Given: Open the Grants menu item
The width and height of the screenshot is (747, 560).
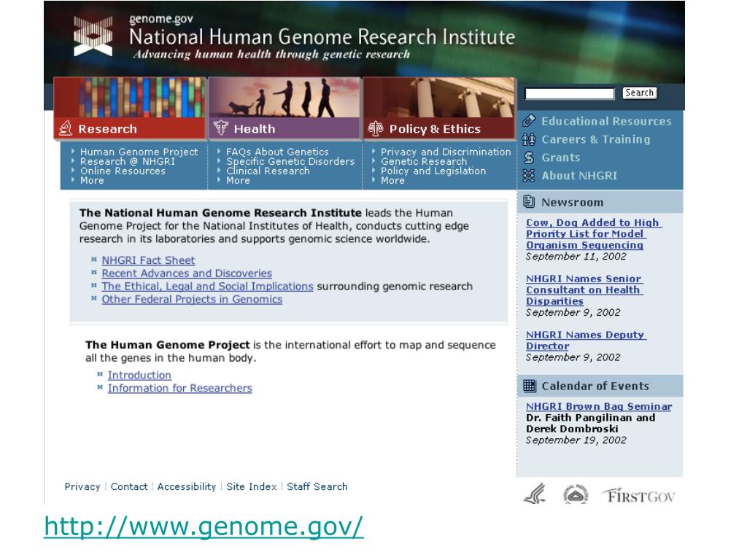Looking at the screenshot, I should coord(561,157).
